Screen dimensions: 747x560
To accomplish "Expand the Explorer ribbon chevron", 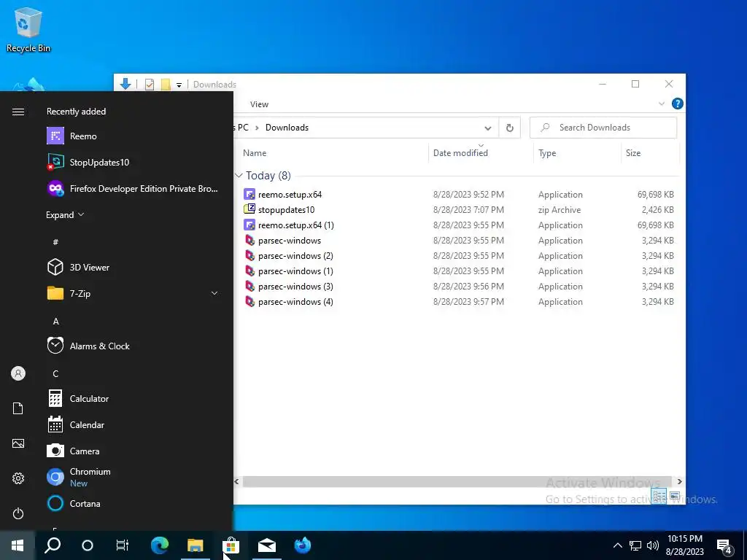I will pyautogui.click(x=661, y=104).
